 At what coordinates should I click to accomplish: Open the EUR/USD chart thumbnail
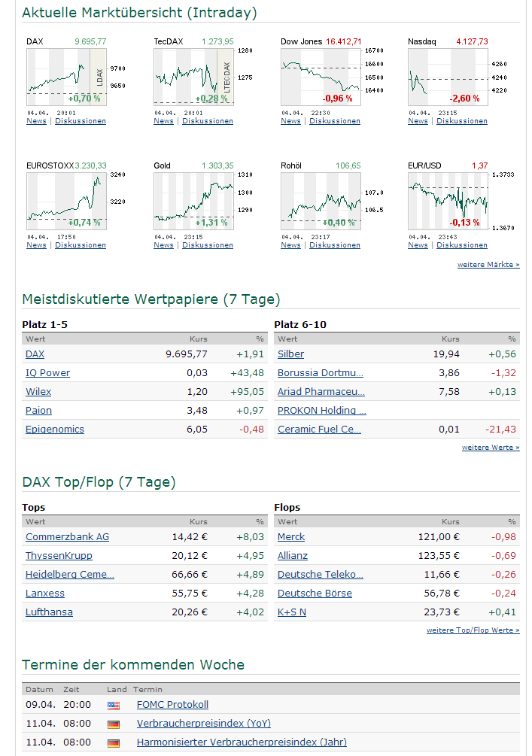coord(448,201)
